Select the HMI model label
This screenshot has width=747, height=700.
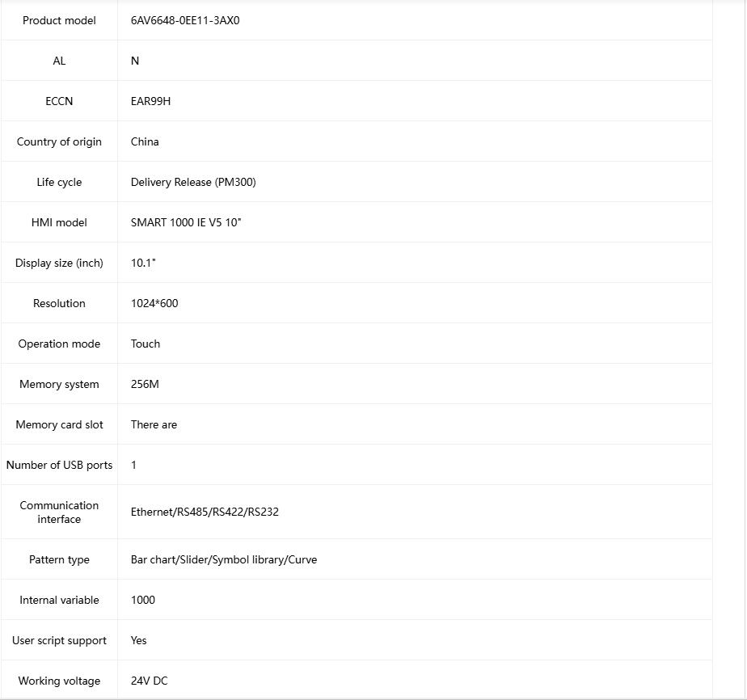[x=59, y=222]
